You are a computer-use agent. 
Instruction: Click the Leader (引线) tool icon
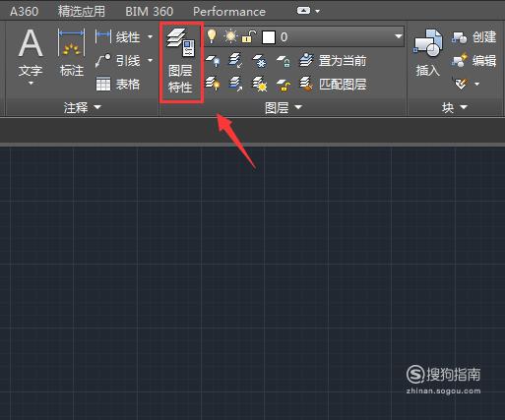pos(103,61)
